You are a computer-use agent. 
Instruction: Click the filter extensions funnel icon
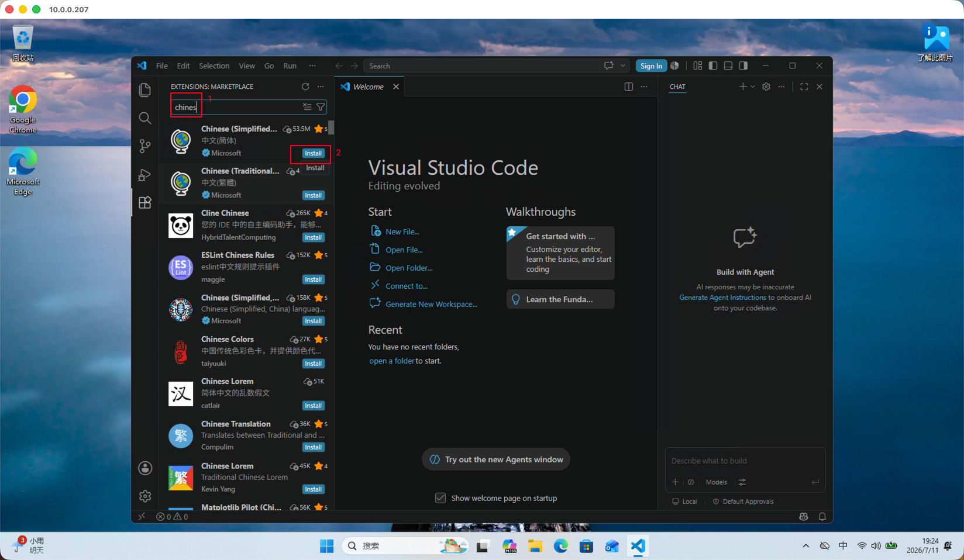(x=321, y=107)
